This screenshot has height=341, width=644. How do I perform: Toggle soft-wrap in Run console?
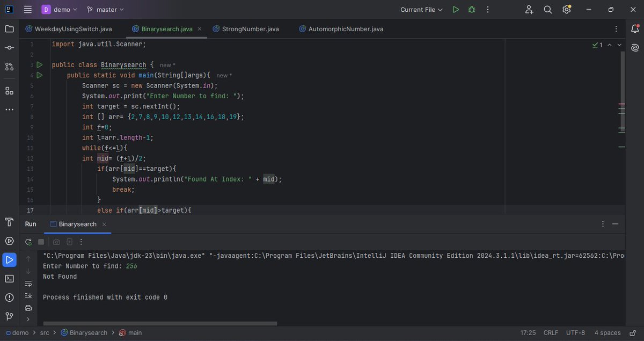tap(28, 284)
